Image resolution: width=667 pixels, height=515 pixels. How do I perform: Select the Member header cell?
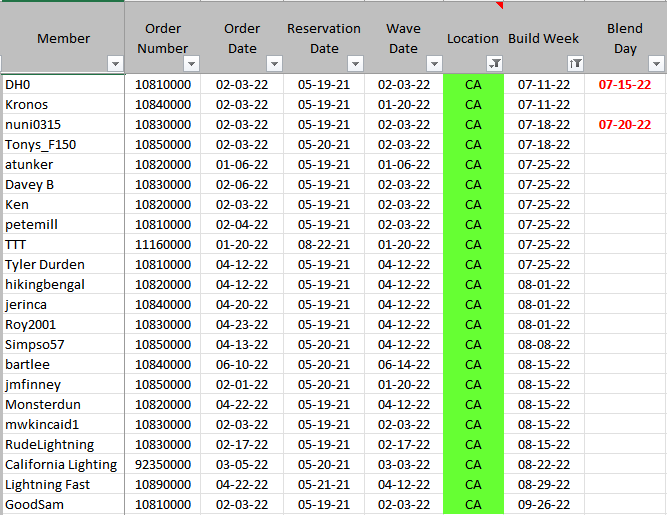click(x=63, y=38)
